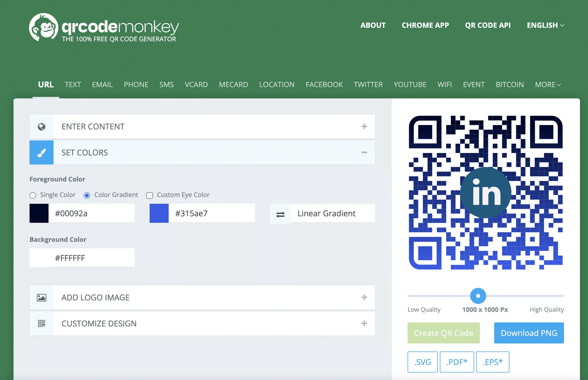Open the More QR types dropdown
This screenshot has width=588, height=380.
(x=548, y=85)
